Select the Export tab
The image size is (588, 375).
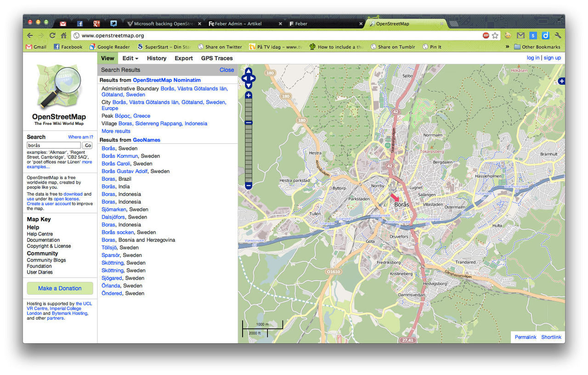point(184,58)
